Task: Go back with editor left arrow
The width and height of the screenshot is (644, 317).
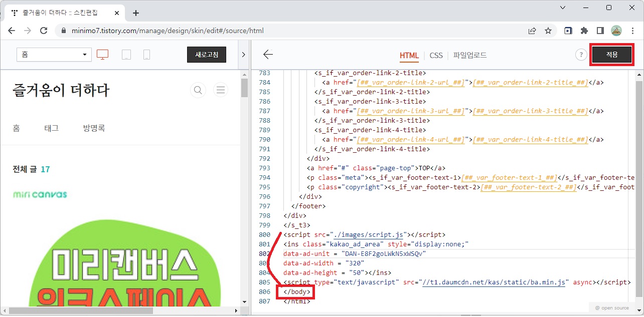Action: pos(268,55)
